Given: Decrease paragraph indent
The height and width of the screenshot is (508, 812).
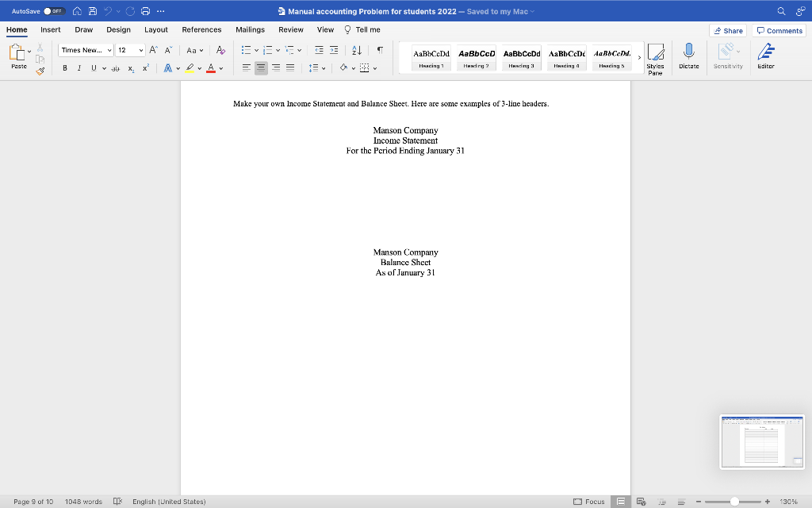Looking at the screenshot, I should coord(319,50).
